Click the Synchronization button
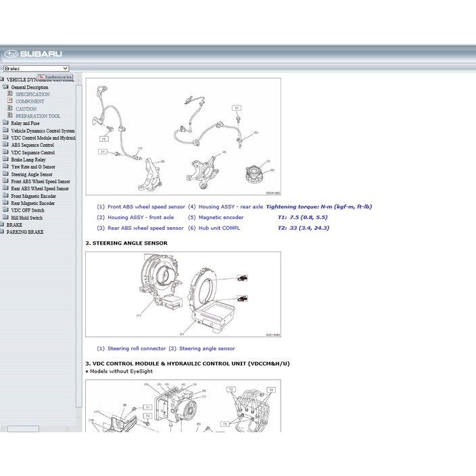The image size is (476, 476). coord(55,78)
